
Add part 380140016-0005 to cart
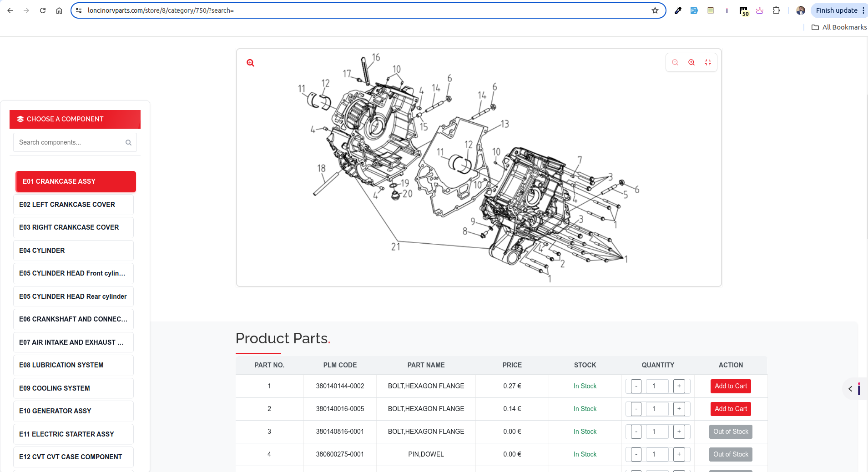(730, 409)
